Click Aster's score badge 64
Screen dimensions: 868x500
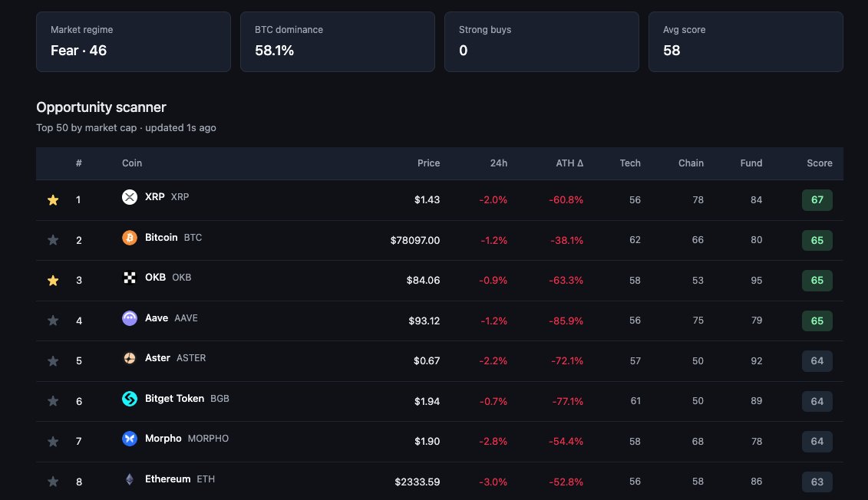[x=817, y=361]
